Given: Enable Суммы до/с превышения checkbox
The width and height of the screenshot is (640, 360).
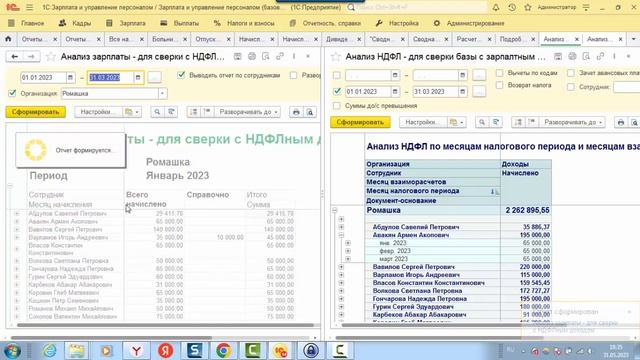Looking at the screenshot, I should pyautogui.click(x=336, y=106).
